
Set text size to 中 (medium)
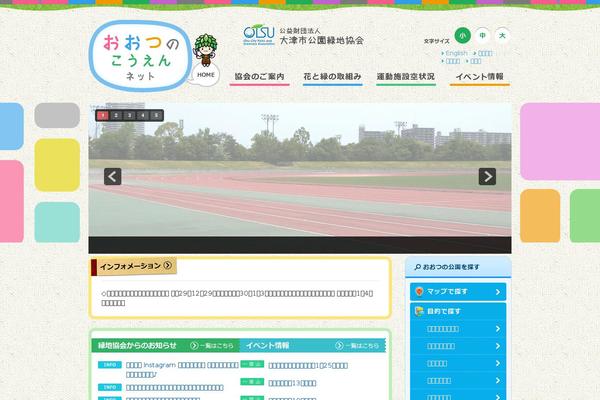[483, 36]
